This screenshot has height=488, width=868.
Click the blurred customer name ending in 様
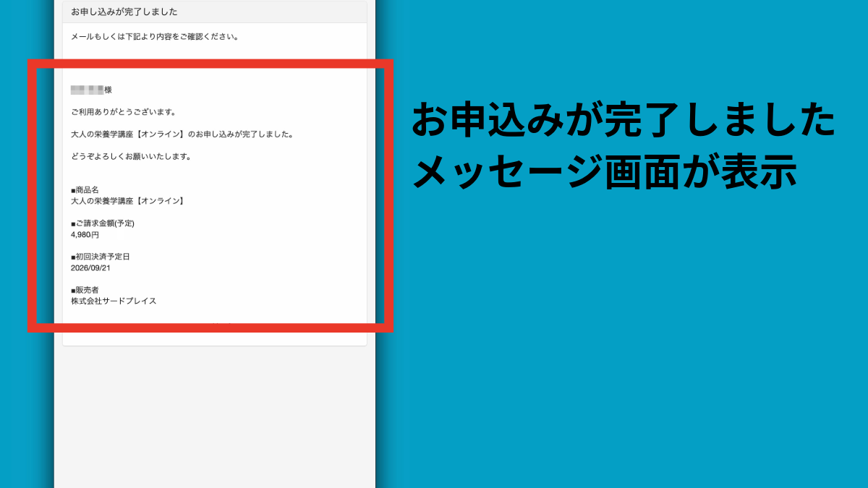coord(91,90)
